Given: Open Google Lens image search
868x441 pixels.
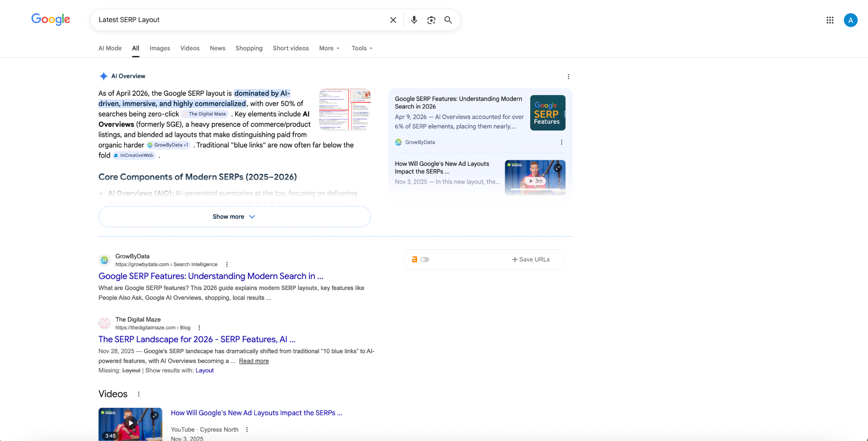Looking at the screenshot, I should click(x=431, y=20).
